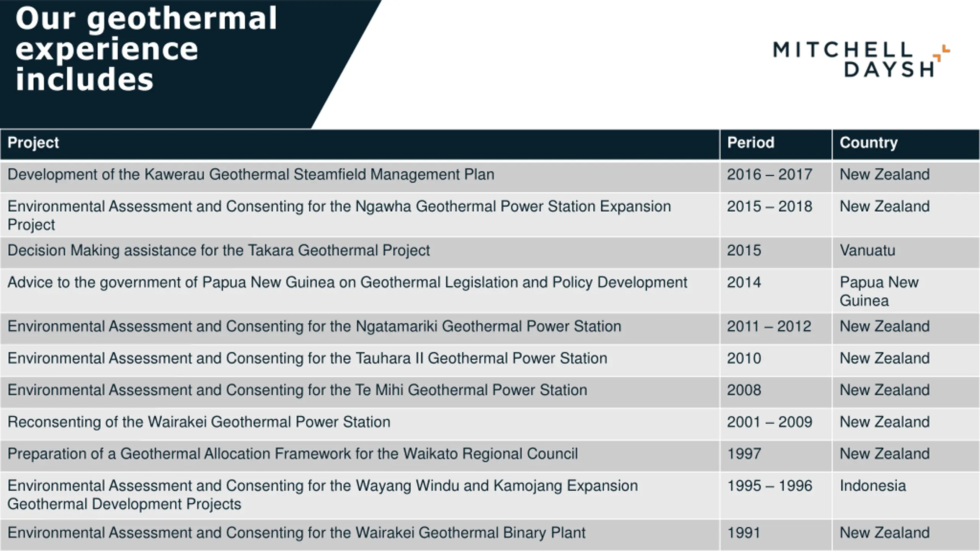The height and width of the screenshot is (551, 980).
Task: Click the Vanuatu country cell
Action: (x=867, y=251)
